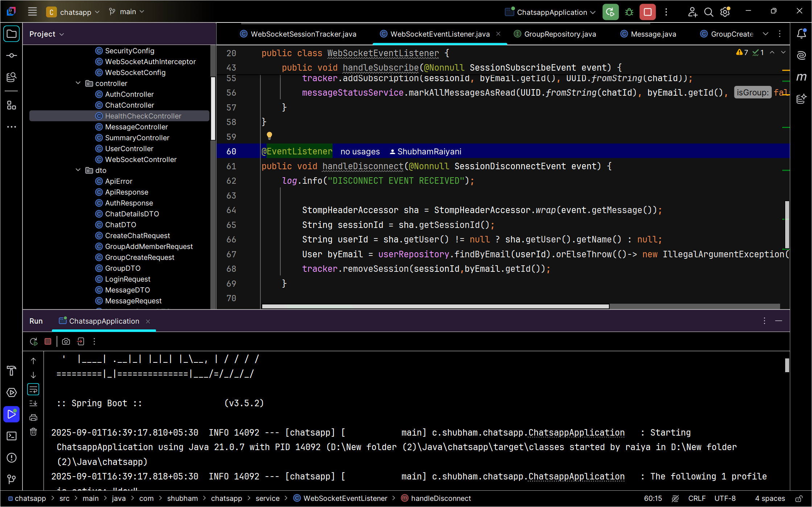Open more run actions in title bar
The height and width of the screenshot is (507, 812).
tap(666, 12)
